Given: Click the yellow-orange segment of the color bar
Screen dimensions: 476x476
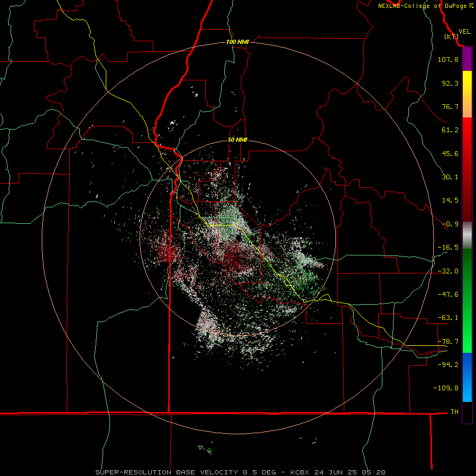Looking at the screenshot, I should click(467, 94).
